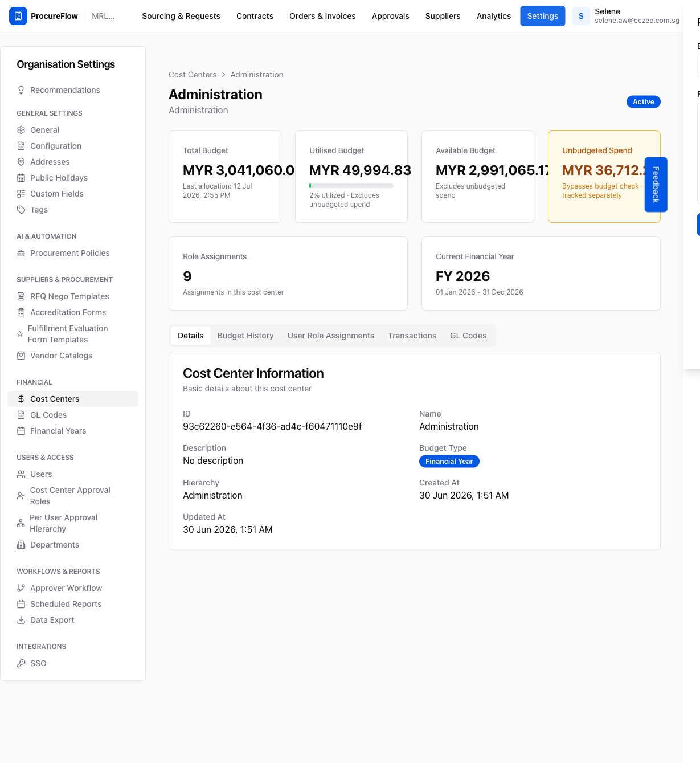Click the Accreditation Forms clipboard icon
This screenshot has width=700, height=763.
coord(21,312)
